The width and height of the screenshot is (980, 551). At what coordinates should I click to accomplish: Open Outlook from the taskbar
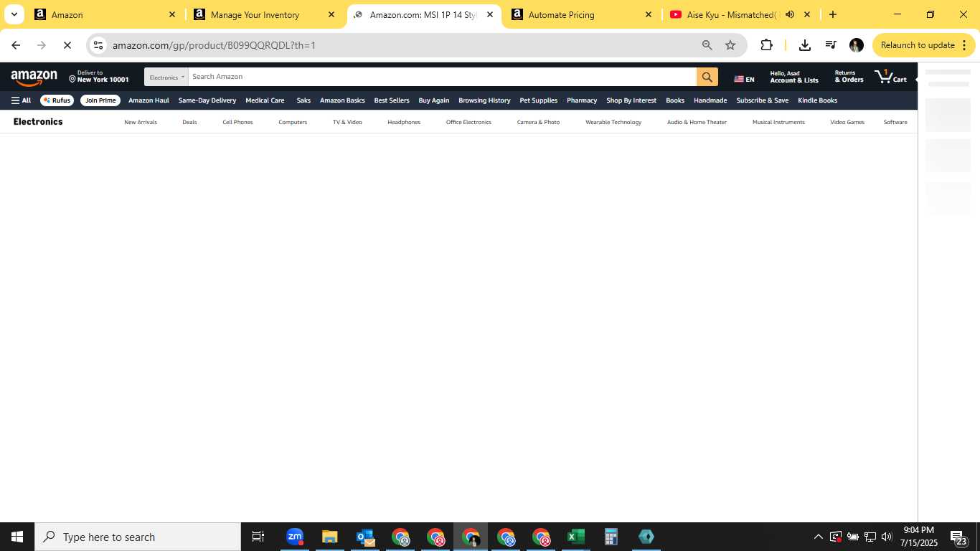(x=365, y=537)
